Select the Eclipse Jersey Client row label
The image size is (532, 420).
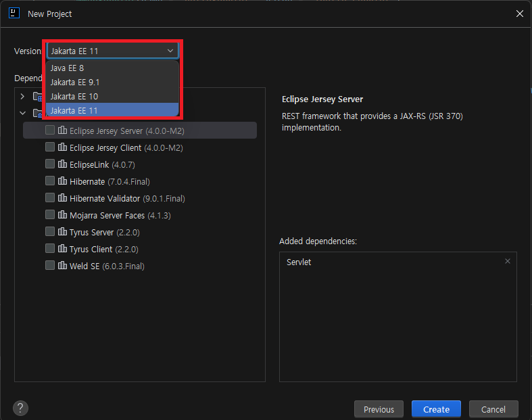(x=126, y=147)
